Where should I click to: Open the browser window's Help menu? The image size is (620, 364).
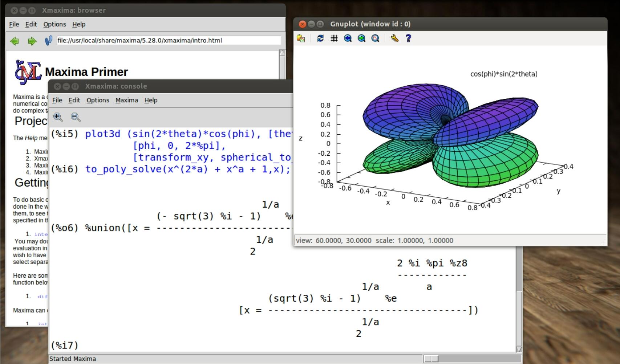79,24
